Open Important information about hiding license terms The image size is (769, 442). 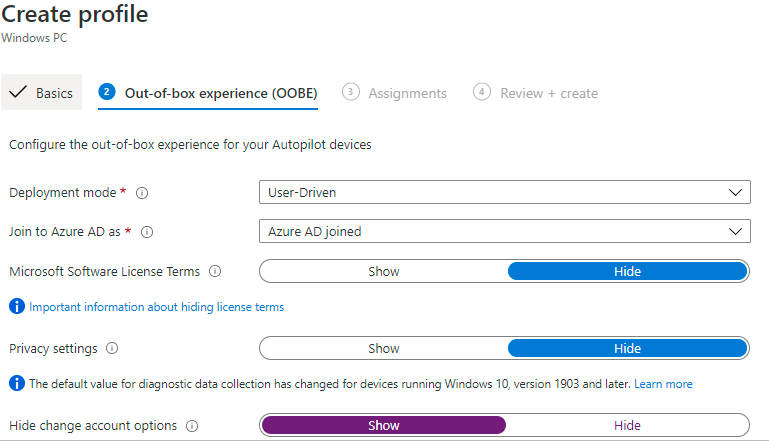coord(156,307)
